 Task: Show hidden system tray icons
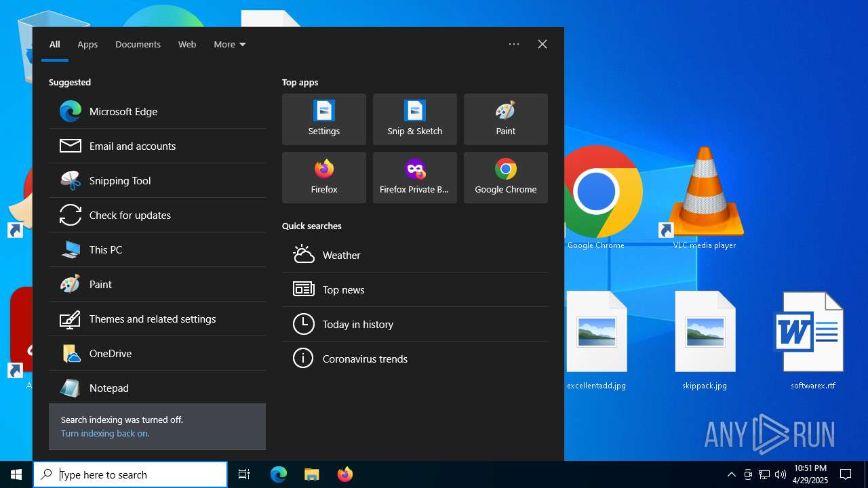tap(732, 474)
